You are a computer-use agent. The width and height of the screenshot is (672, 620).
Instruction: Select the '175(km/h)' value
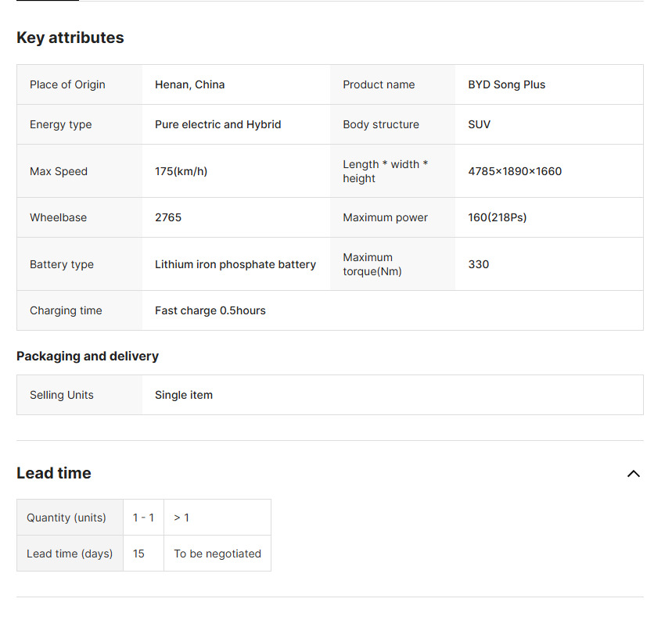[181, 171]
